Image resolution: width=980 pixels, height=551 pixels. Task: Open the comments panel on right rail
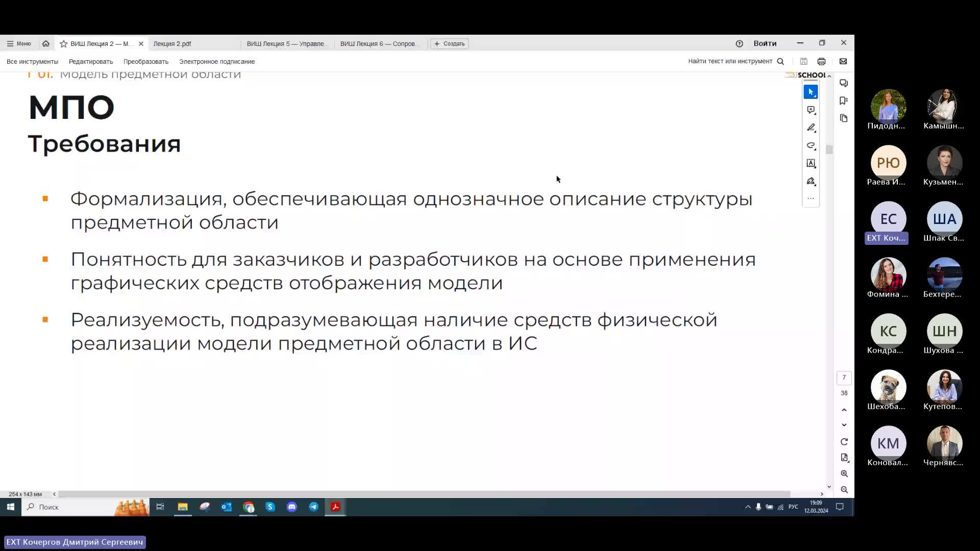(x=844, y=83)
